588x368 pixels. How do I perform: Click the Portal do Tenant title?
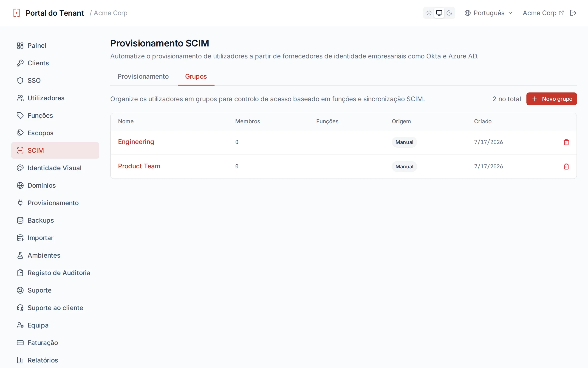point(55,13)
